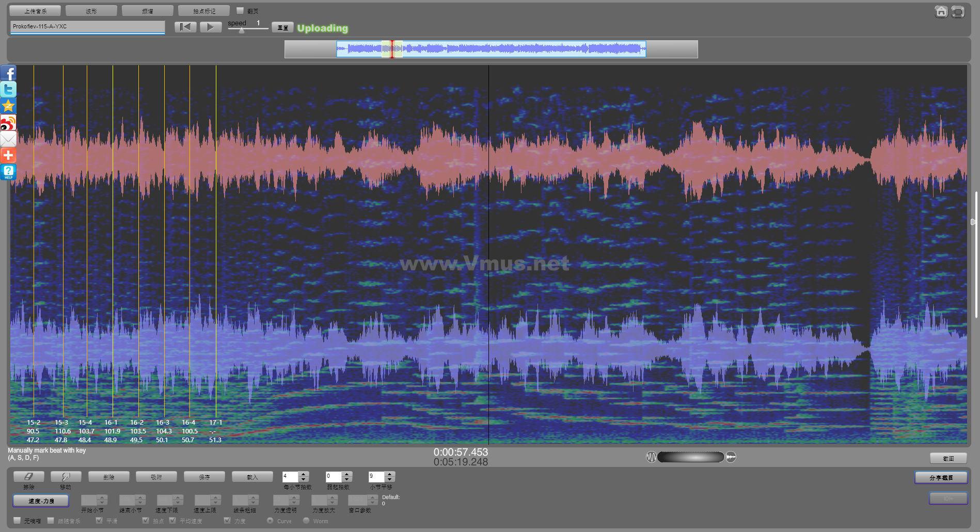The image size is (980, 532).
Task: Select the Curve radio button
Action: (270, 520)
